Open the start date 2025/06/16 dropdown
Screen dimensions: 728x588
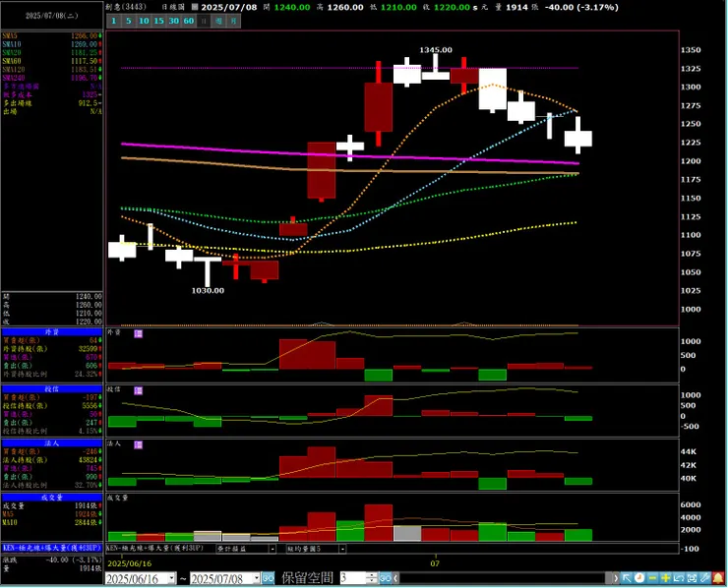[x=172, y=578]
